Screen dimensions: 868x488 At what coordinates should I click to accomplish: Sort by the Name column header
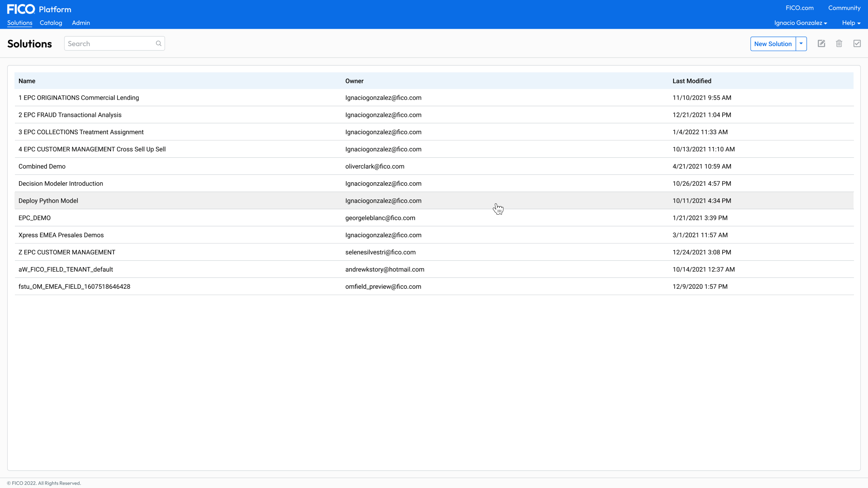27,81
